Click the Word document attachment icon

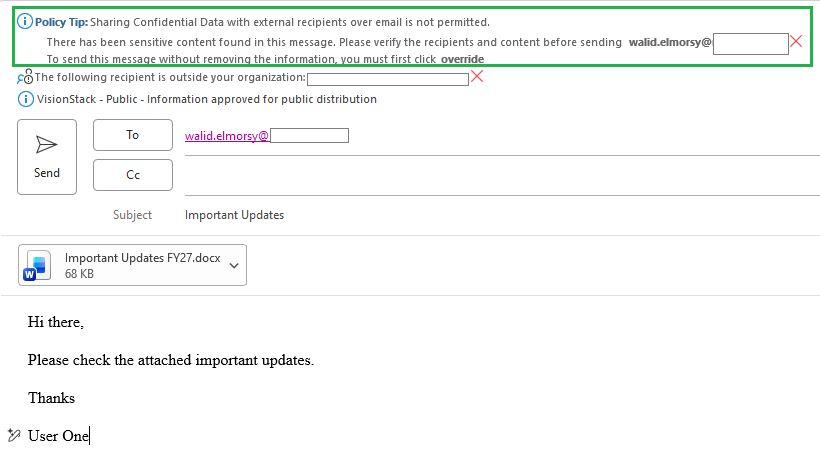coord(37,265)
